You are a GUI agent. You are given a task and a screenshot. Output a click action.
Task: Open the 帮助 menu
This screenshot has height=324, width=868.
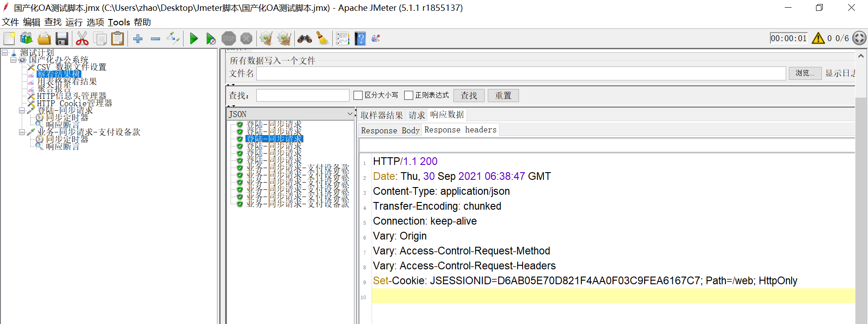point(142,22)
